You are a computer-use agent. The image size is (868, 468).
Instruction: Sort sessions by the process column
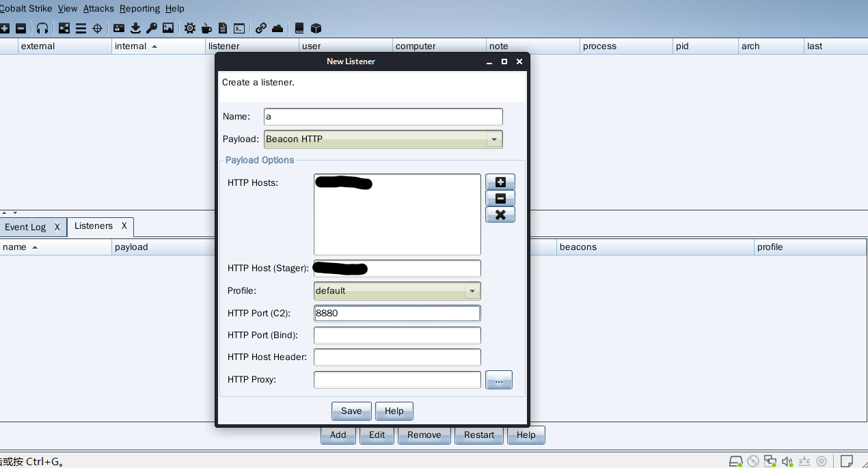pyautogui.click(x=626, y=46)
